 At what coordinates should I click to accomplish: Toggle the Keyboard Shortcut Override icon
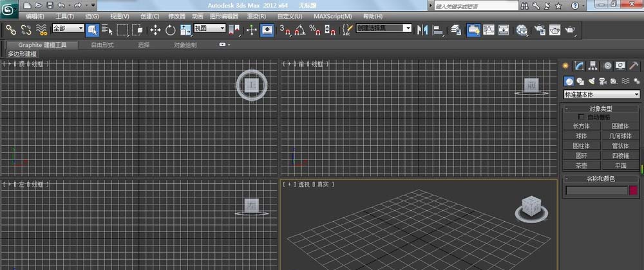[x=267, y=30]
